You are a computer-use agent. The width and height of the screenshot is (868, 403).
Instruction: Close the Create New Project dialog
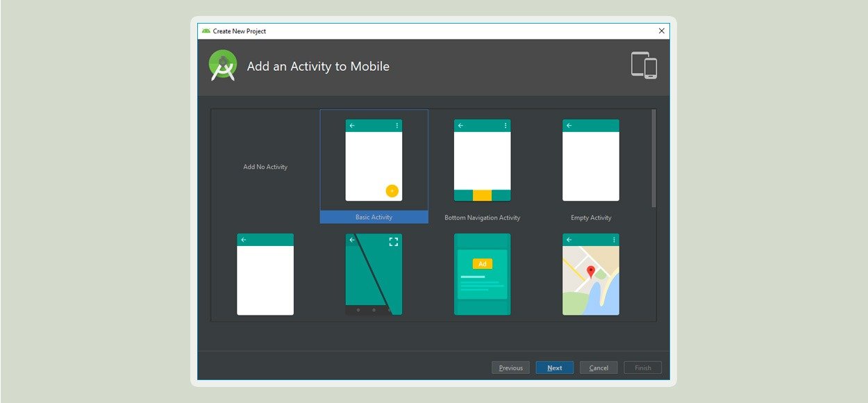click(x=661, y=31)
